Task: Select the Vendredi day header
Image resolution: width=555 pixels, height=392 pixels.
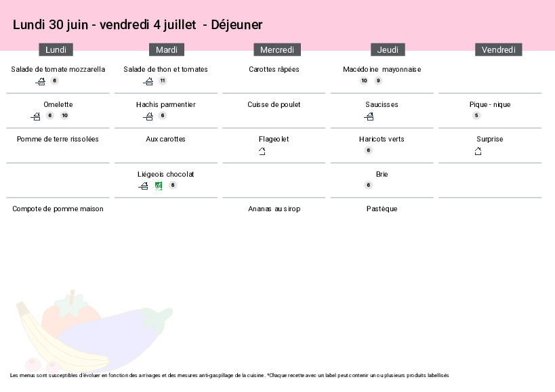Action: tap(499, 50)
